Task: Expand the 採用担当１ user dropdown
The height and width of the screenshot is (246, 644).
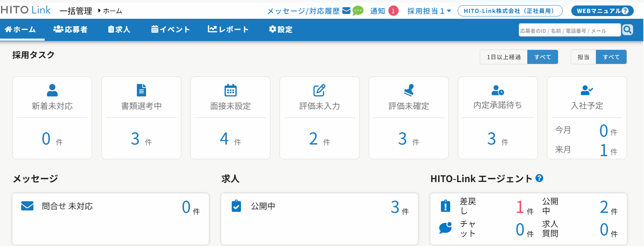Action: click(429, 11)
